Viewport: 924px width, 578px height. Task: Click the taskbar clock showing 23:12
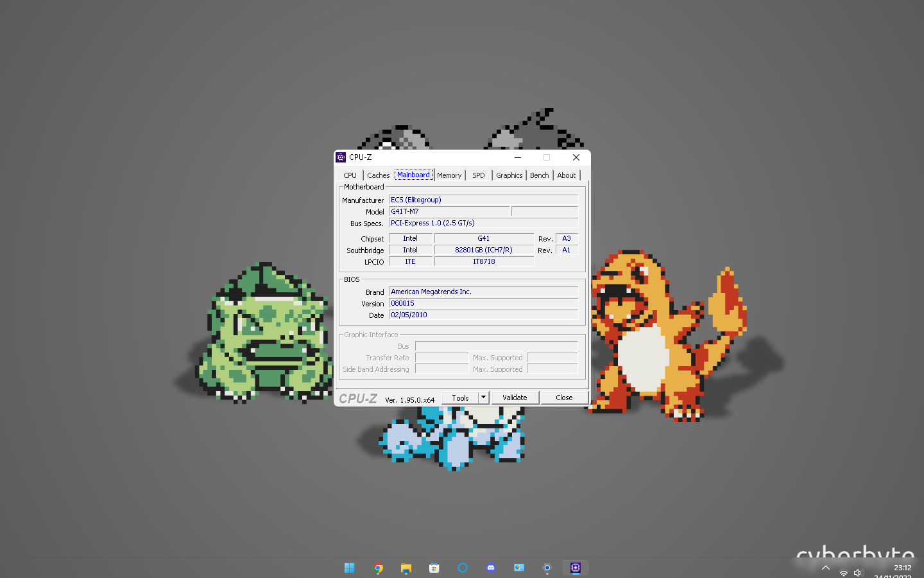click(902, 568)
